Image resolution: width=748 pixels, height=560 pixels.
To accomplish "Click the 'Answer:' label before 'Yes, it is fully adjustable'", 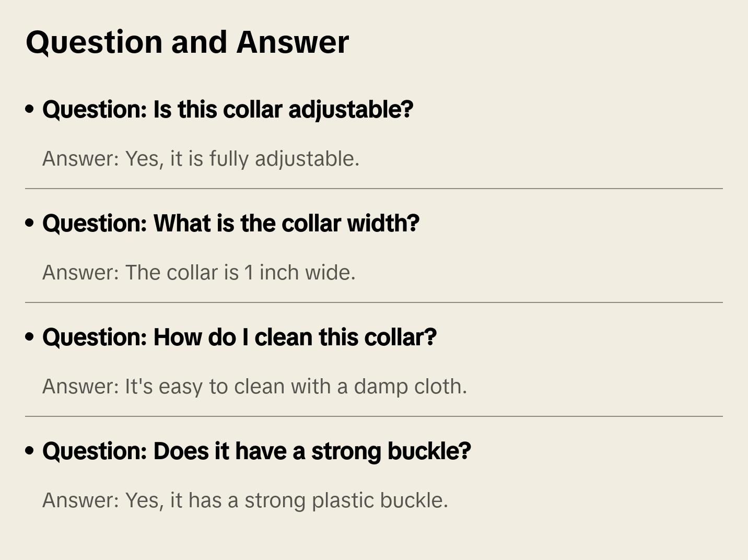I will pos(81,159).
